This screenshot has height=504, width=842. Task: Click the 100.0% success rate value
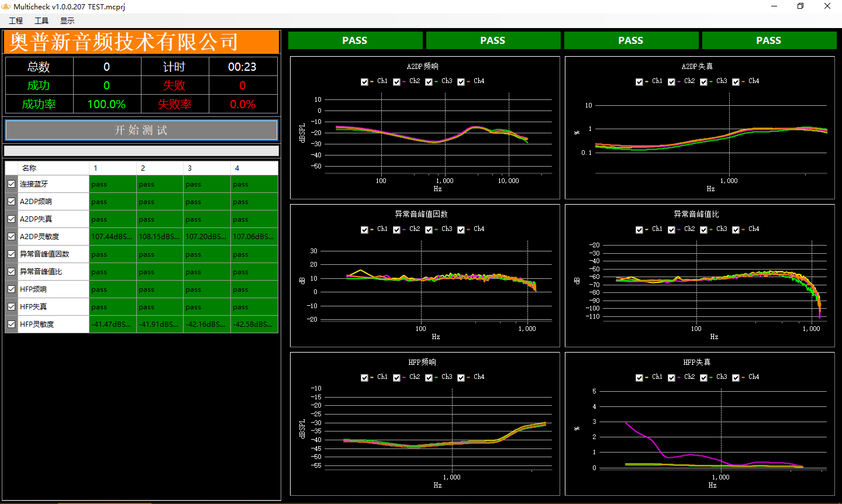pyautogui.click(x=107, y=104)
